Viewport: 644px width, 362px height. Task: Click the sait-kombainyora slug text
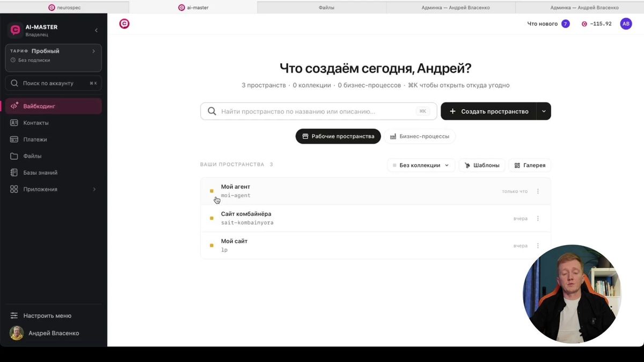(247, 223)
